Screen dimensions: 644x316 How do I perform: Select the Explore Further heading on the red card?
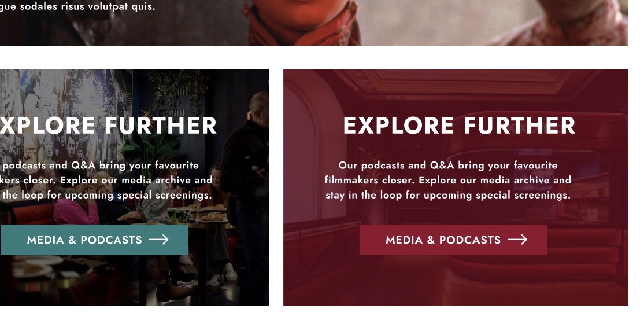pyautogui.click(x=459, y=126)
